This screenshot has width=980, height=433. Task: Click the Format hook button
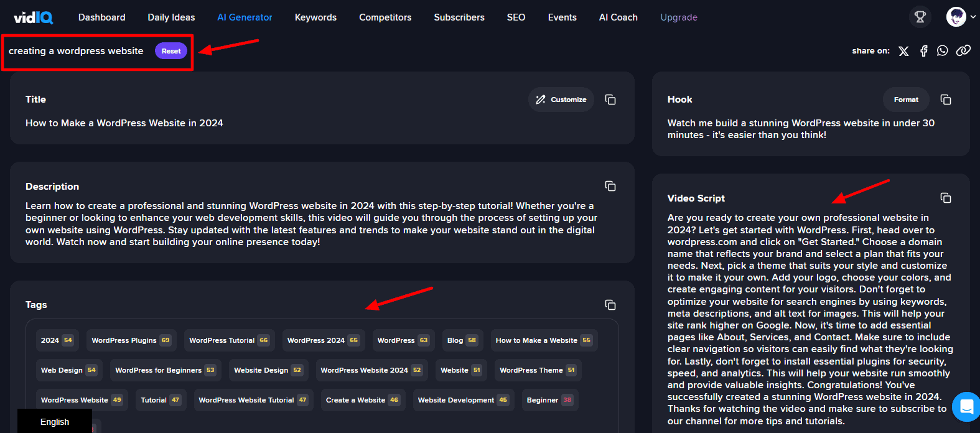pos(906,100)
